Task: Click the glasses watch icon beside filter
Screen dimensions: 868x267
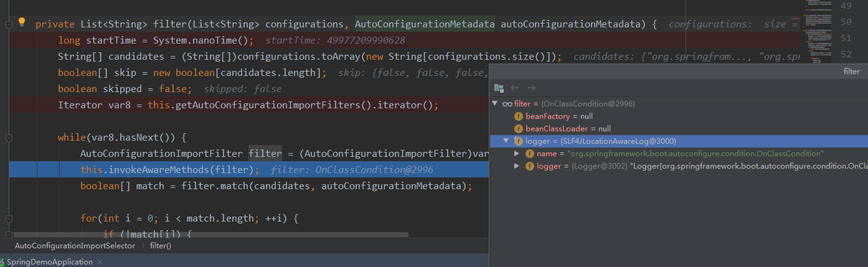Action: pos(507,104)
